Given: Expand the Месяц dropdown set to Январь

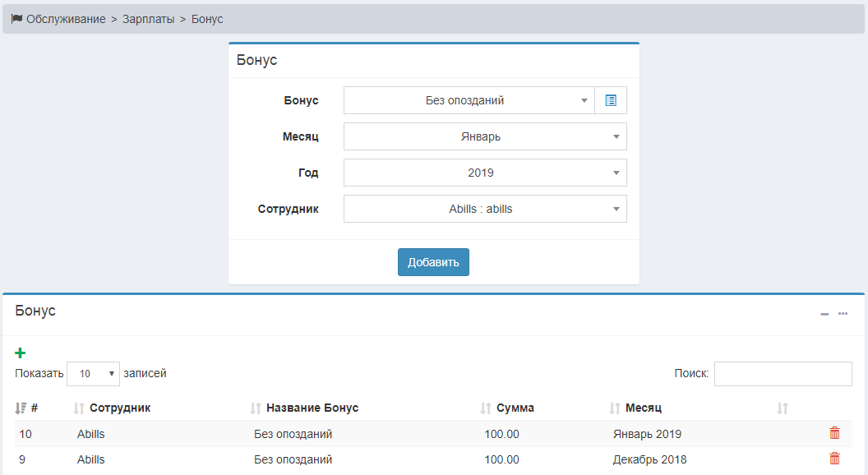Looking at the screenshot, I should [x=485, y=136].
